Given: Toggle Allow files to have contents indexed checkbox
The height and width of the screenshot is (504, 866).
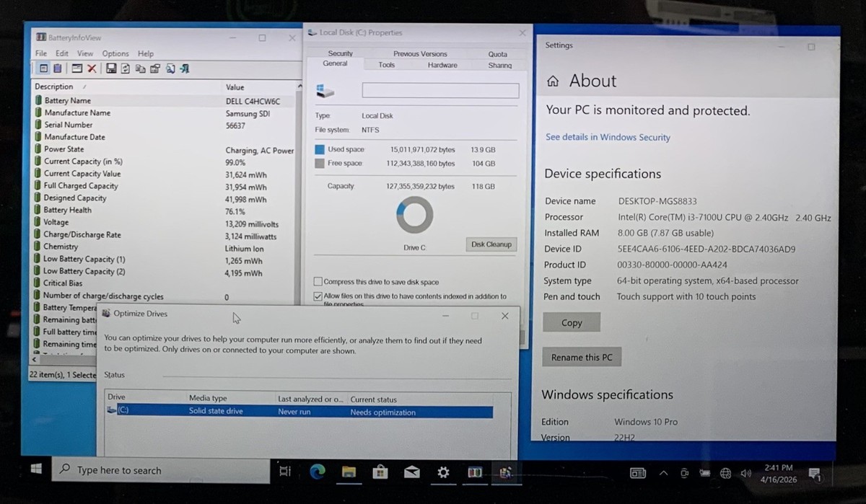Looking at the screenshot, I should (x=318, y=296).
